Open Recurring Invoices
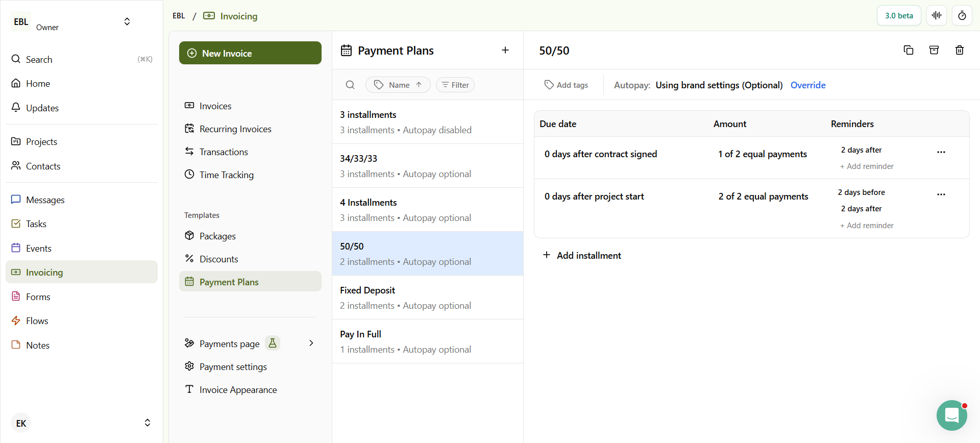Viewport: 980px width, 443px height. tap(250, 129)
